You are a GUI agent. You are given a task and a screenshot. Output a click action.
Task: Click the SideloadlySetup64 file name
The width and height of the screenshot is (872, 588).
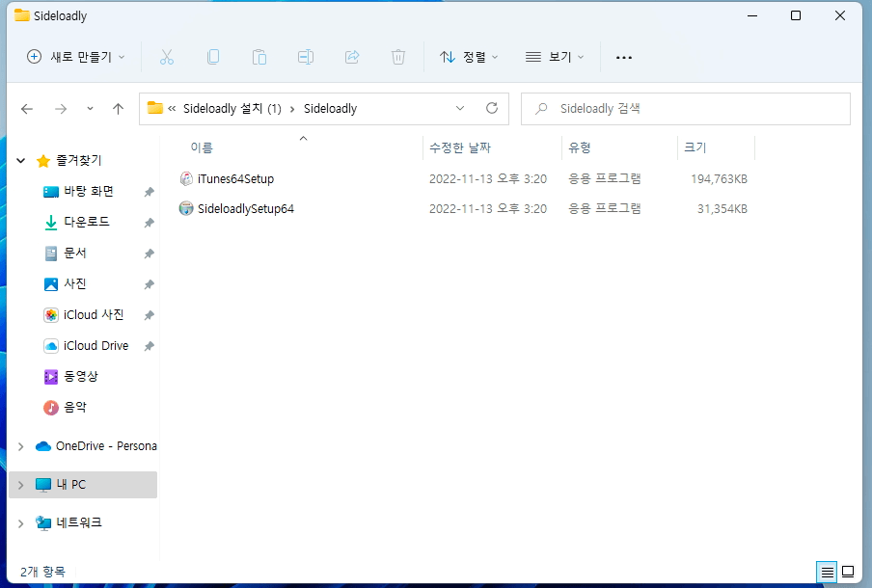coord(246,209)
